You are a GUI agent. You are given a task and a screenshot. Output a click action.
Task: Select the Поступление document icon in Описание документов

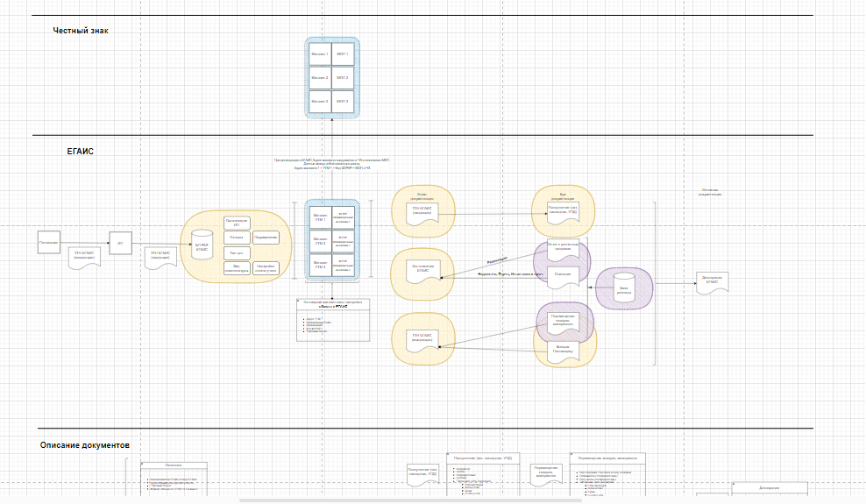423,475
